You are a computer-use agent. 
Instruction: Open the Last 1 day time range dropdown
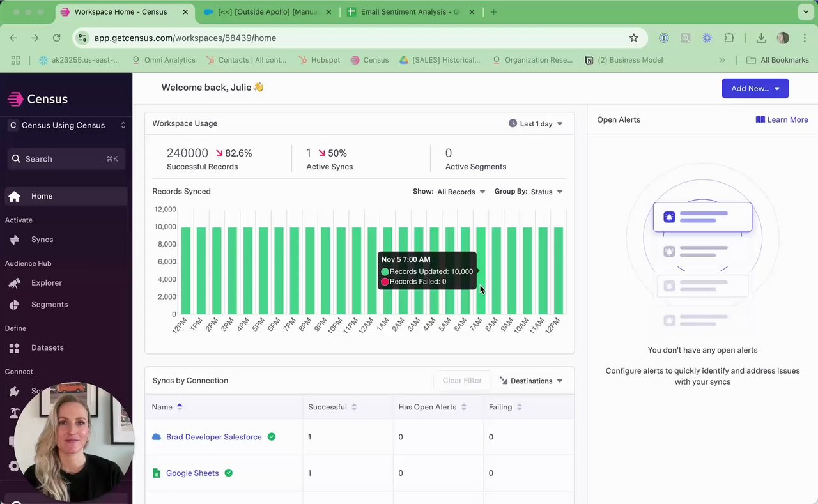536,123
